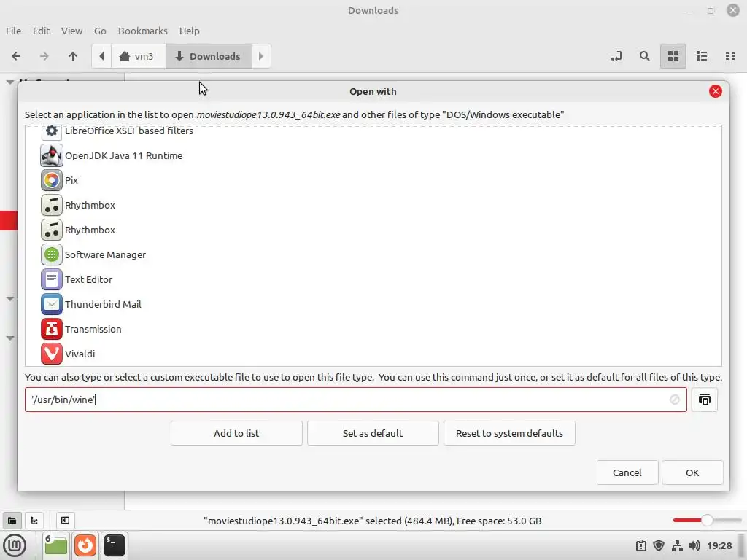This screenshot has height=560, width=747.
Task: Hide the file manager sidebar
Action: [65, 521]
